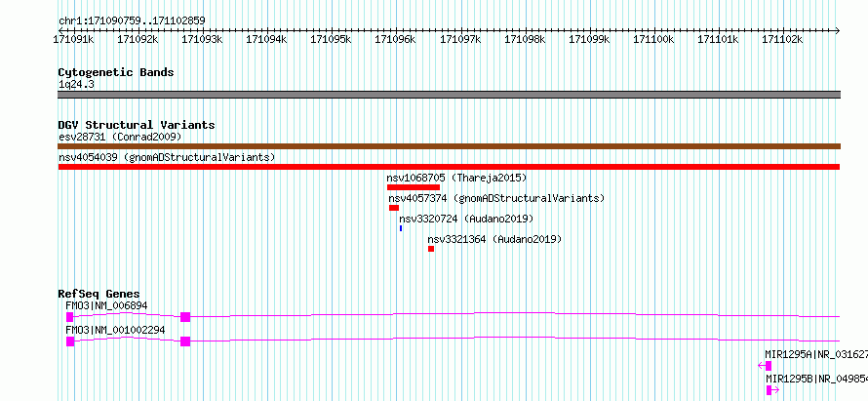Screen dimensions: 868x401
Task: Click the FMO3|NM_006894 gene label
Action: [106, 305]
